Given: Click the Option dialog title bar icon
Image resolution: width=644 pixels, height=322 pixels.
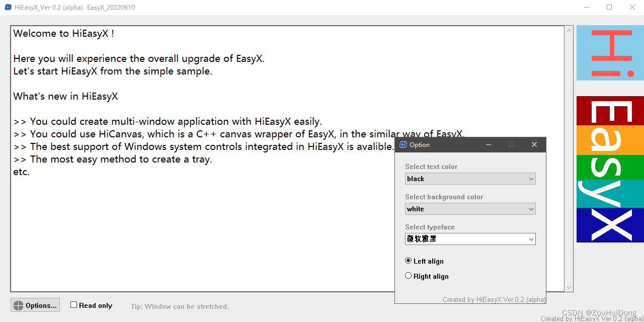Looking at the screenshot, I should [403, 144].
